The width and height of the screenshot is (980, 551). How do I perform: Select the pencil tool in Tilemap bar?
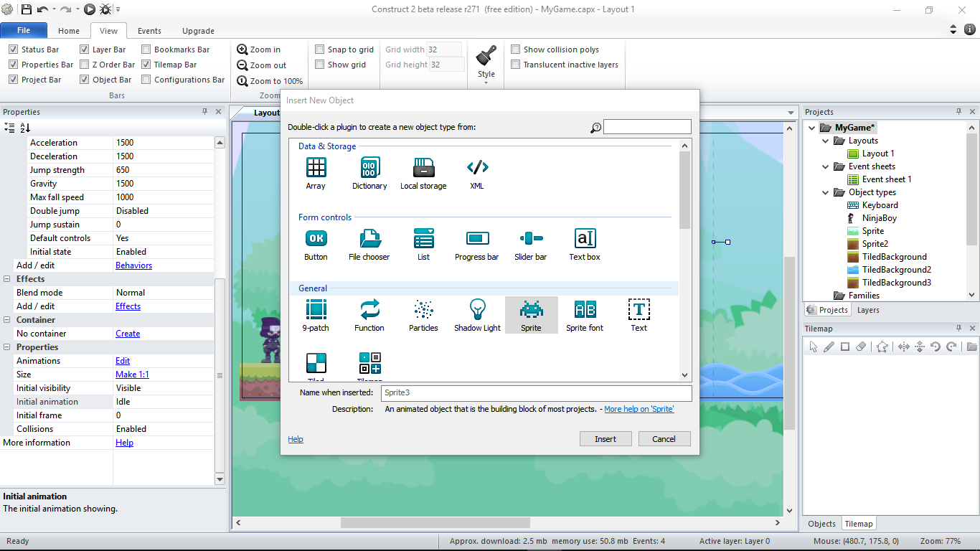(x=829, y=347)
